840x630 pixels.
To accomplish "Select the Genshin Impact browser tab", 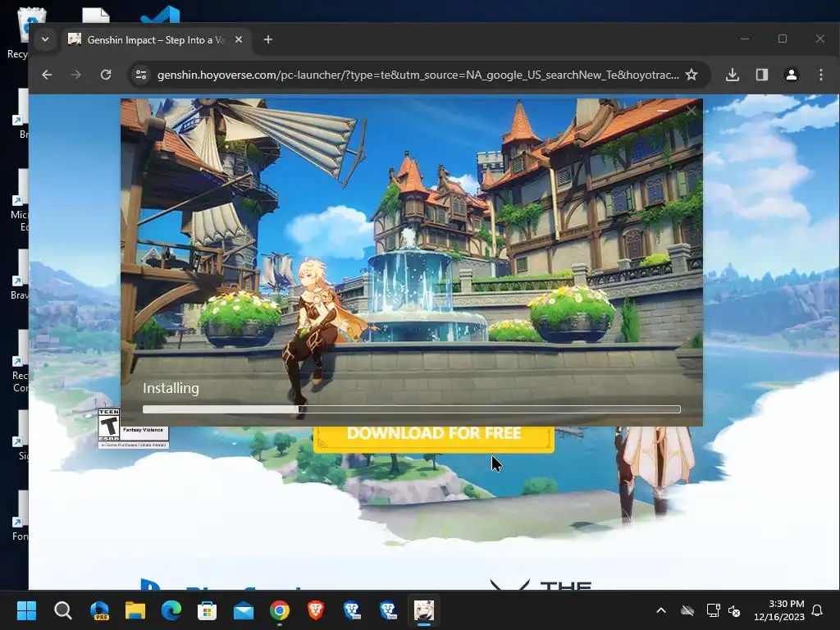I will (155, 39).
